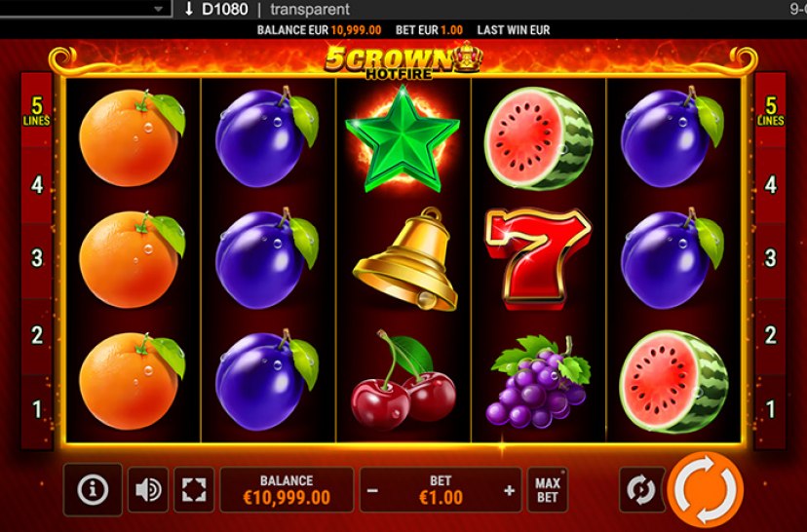Select payline 3 marker on right side
The width and height of the screenshot is (807, 532).
[771, 258]
